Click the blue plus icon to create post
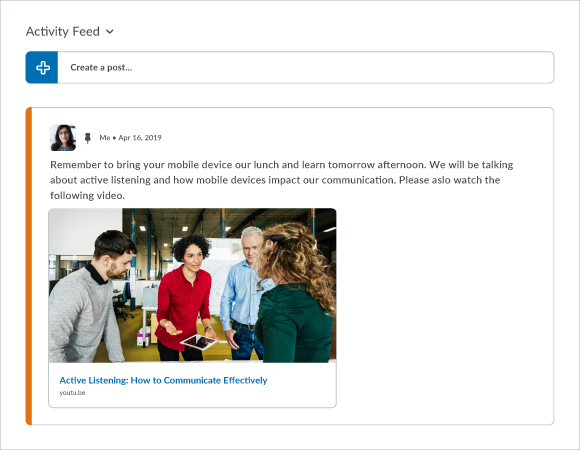Screen dimensions: 580x450 pyautogui.click(x=42, y=68)
